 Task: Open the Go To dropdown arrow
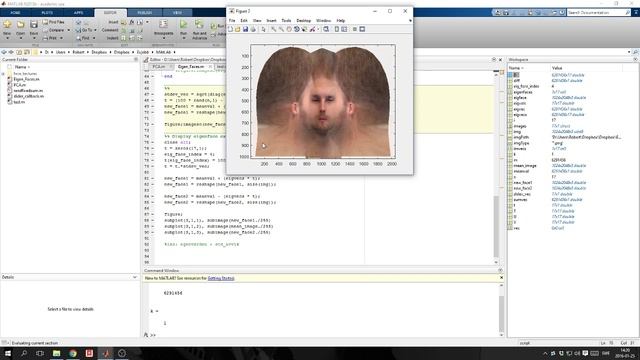click(x=95, y=30)
